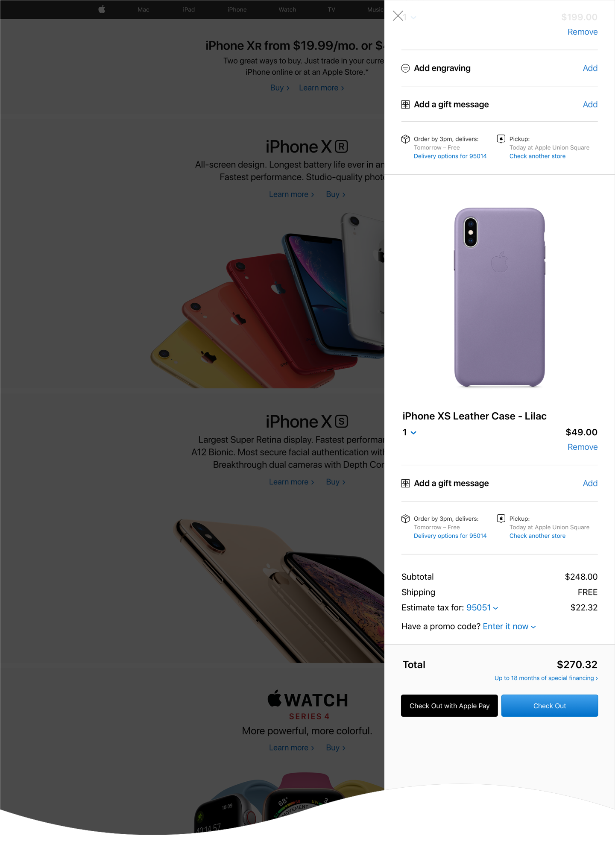
Task: Close the shopping bag panel
Action: (x=398, y=16)
